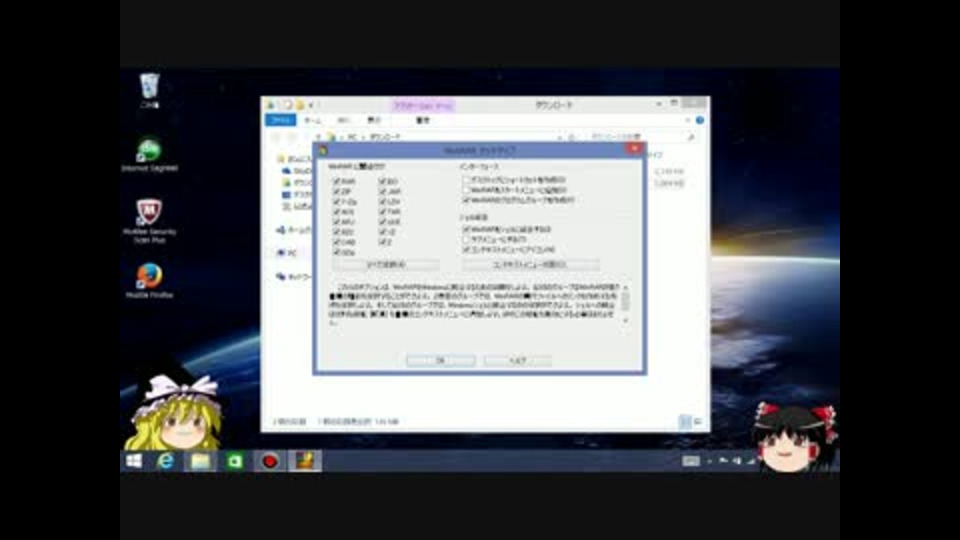Click the Help button in WinRAR setup

[x=517, y=361]
